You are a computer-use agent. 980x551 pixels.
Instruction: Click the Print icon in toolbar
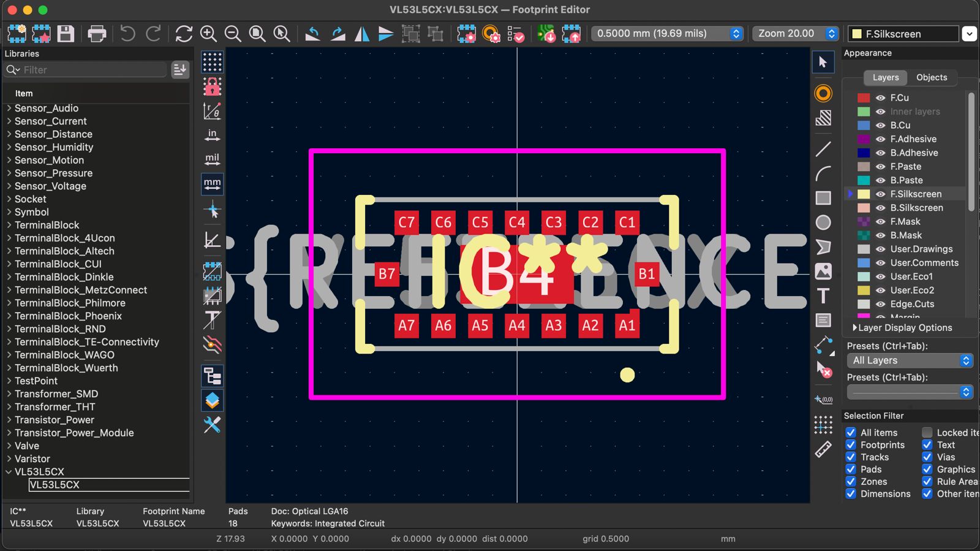pyautogui.click(x=97, y=34)
